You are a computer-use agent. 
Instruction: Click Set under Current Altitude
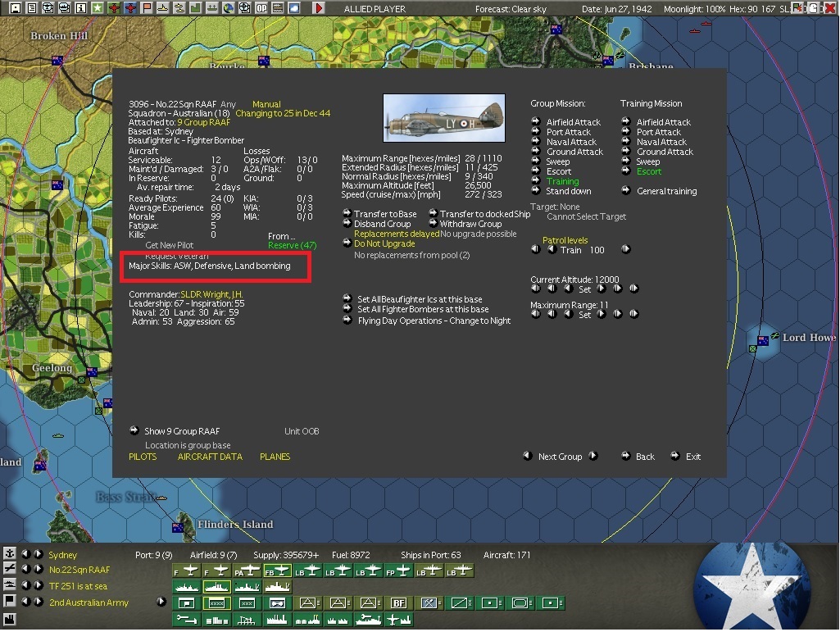click(584, 289)
